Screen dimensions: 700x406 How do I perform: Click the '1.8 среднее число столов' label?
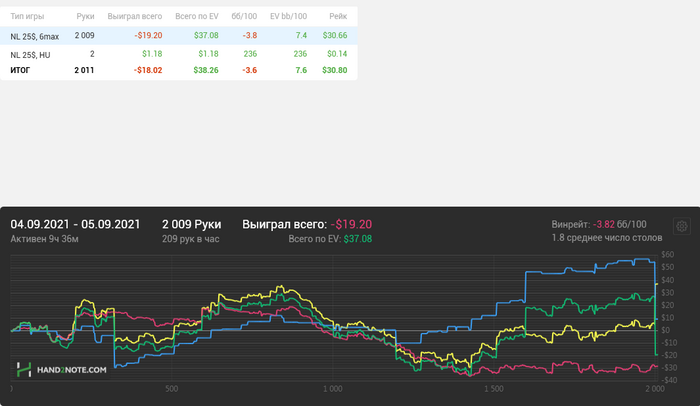click(x=607, y=238)
